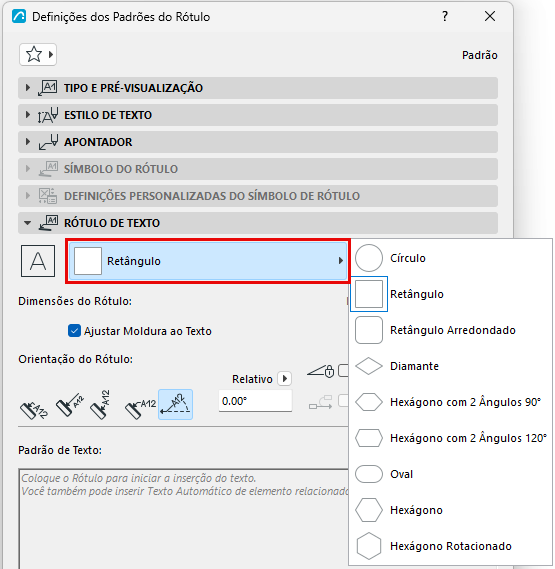Click the custom label symbol settings icon
The height and width of the screenshot is (569, 555).
(x=48, y=196)
